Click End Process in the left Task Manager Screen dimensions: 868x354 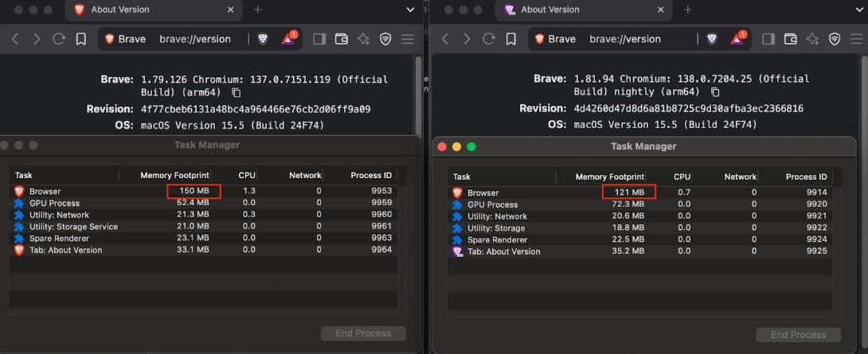pyautogui.click(x=363, y=333)
